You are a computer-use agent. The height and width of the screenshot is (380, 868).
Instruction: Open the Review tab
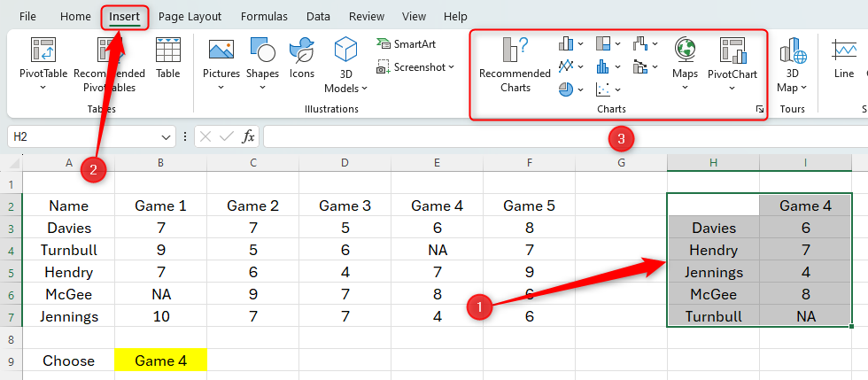pyautogui.click(x=367, y=17)
